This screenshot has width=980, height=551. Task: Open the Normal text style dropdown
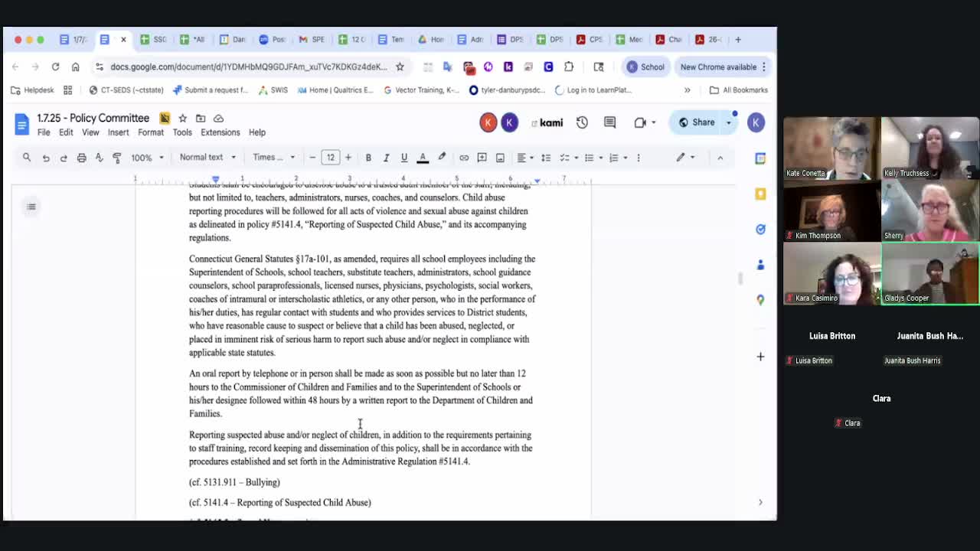(x=207, y=158)
